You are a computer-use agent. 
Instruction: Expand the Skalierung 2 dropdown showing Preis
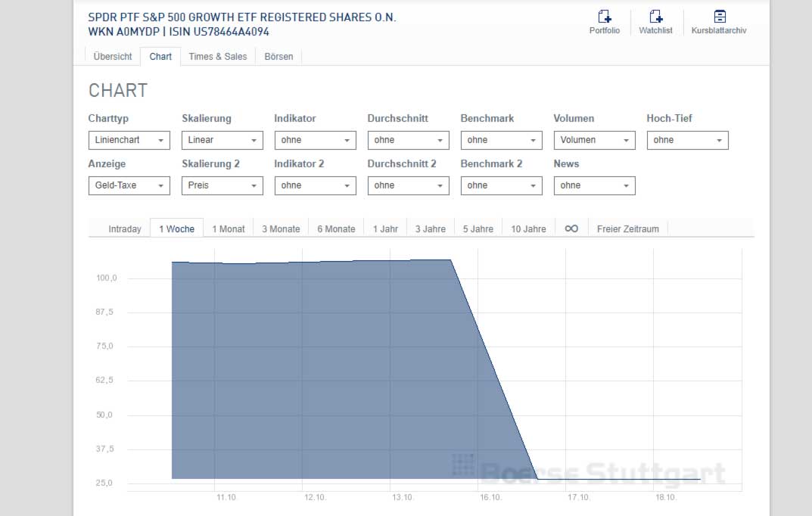222,185
